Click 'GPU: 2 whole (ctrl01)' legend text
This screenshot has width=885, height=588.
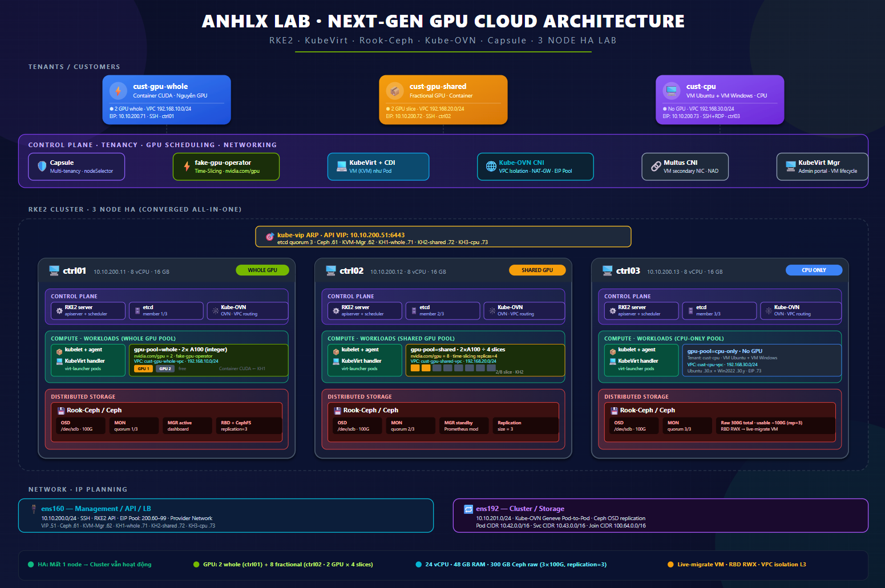tap(233, 565)
